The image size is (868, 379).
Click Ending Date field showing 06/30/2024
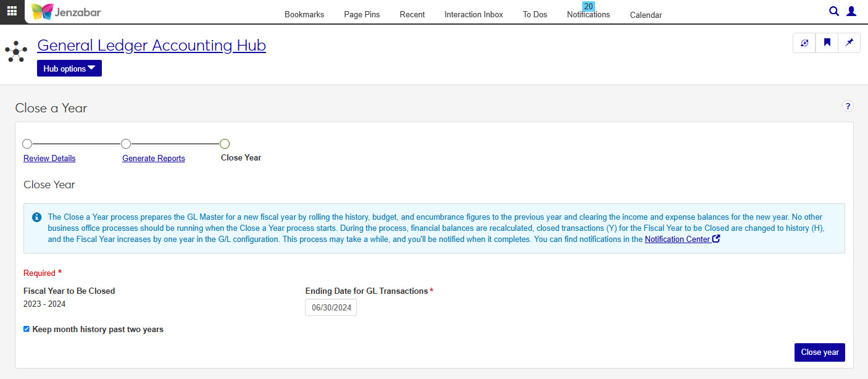click(331, 307)
